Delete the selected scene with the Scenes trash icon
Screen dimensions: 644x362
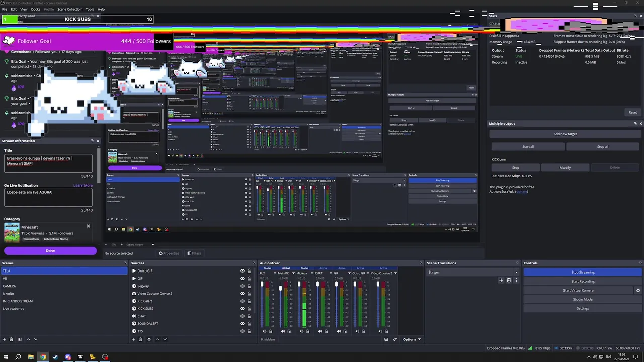pyautogui.click(x=12, y=339)
